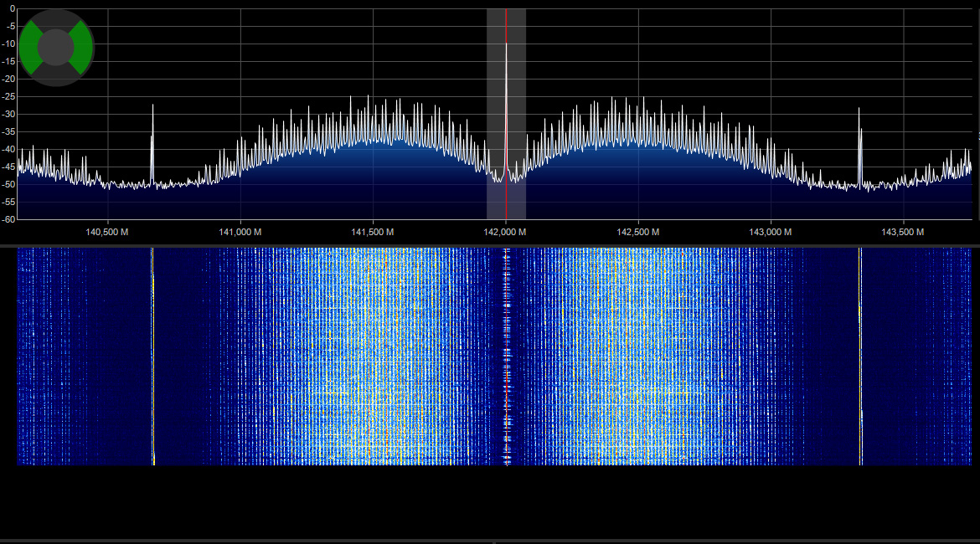Click the top dark segment of the circular control
Image resolution: width=980 pixels, height=544 pixels.
(56, 19)
